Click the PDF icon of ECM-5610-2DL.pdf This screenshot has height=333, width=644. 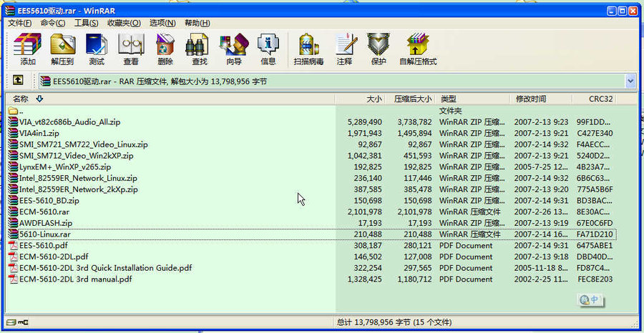tap(13, 257)
